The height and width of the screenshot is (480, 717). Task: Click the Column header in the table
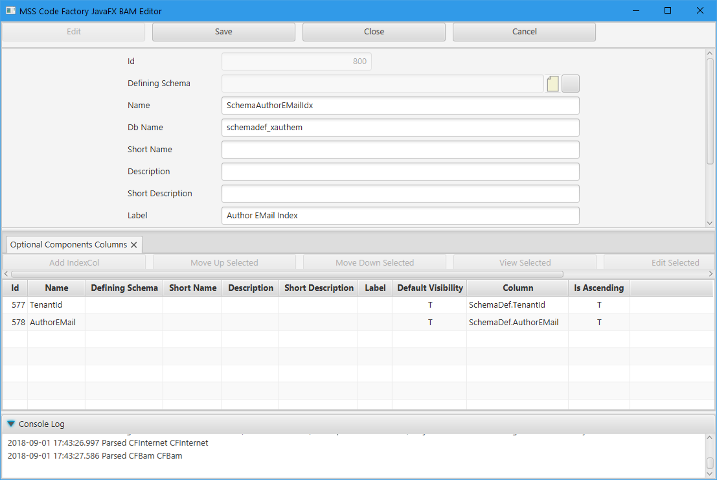point(517,288)
